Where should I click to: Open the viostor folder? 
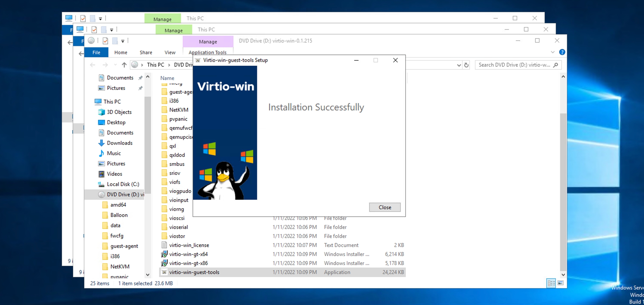click(x=177, y=236)
